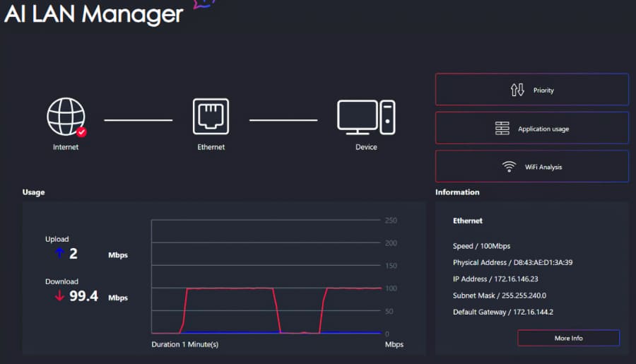Viewport: 636px width, 364px height.
Task: Click the 99.4 Mbps download value
Action: [x=83, y=296]
